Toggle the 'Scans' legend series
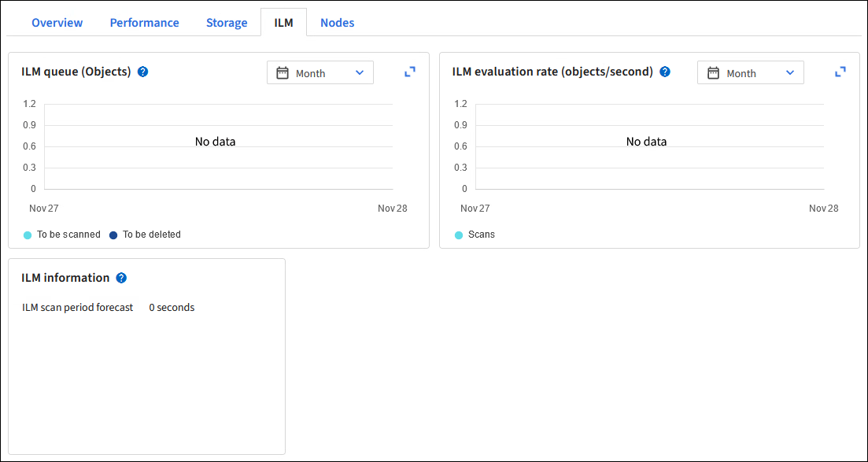This screenshot has width=868, height=462. (x=481, y=235)
